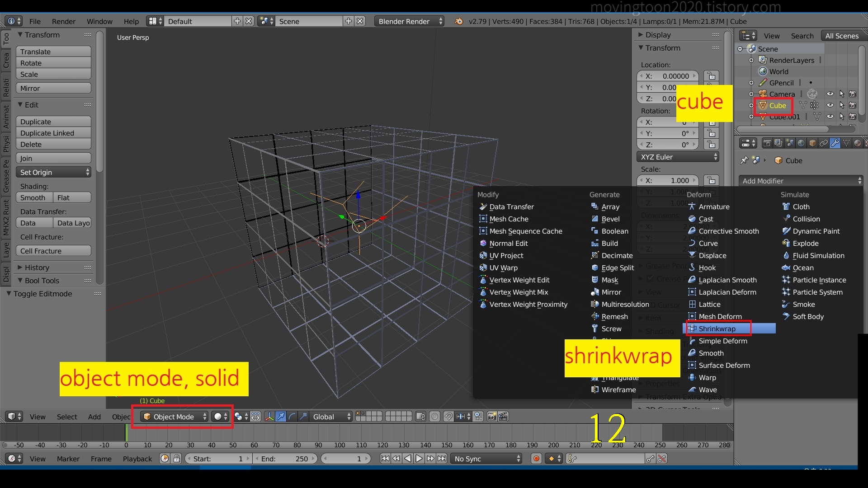Click the Translate button

[x=53, y=52]
